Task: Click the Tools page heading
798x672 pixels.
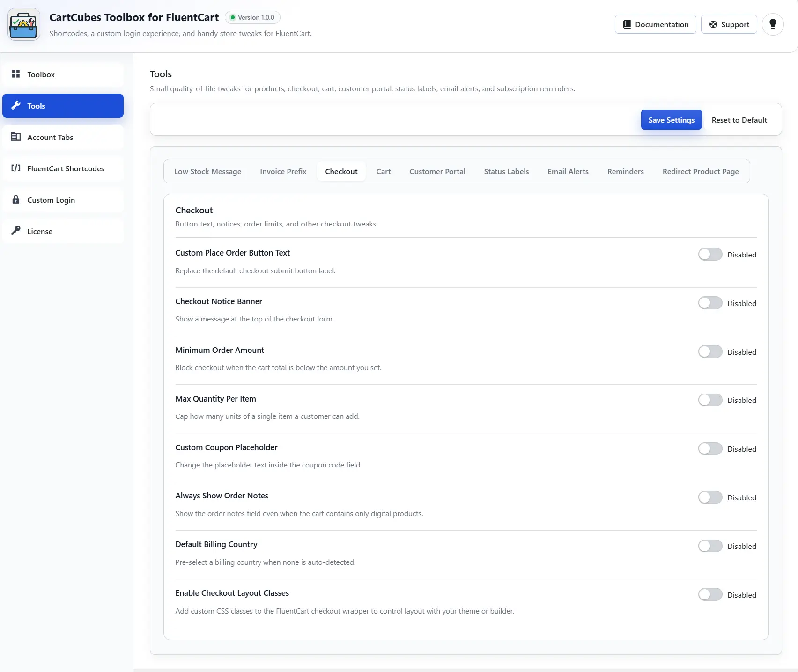Action: pos(161,74)
